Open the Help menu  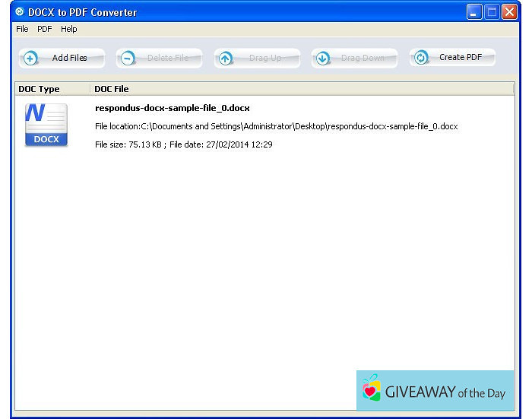[x=69, y=29]
